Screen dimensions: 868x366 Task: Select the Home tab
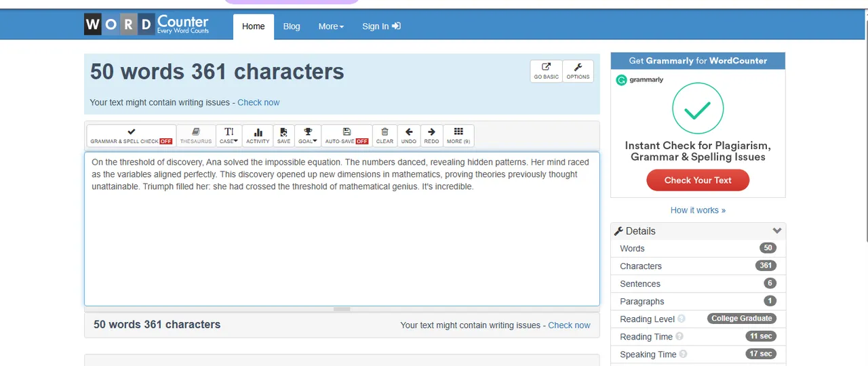(x=254, y=26)
